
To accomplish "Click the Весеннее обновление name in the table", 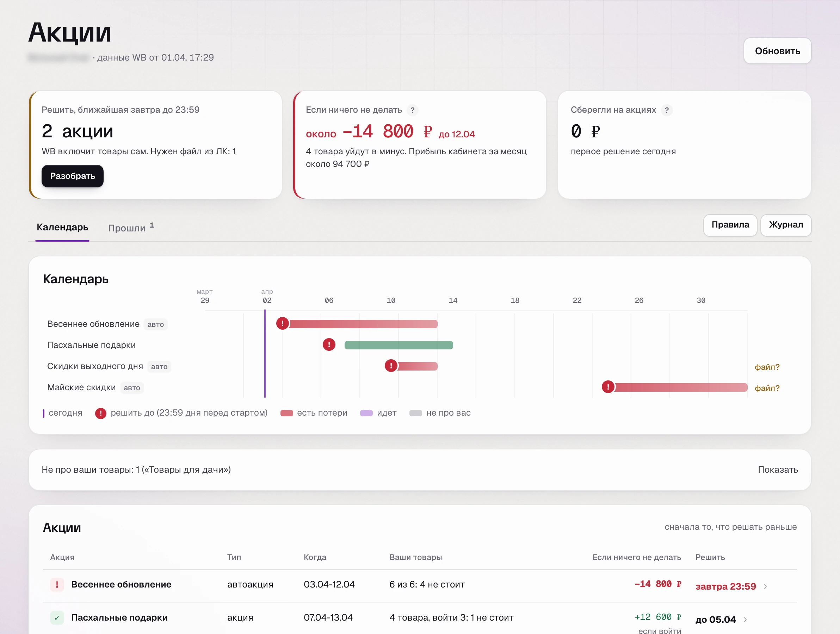I will click(x=121, y=585).
